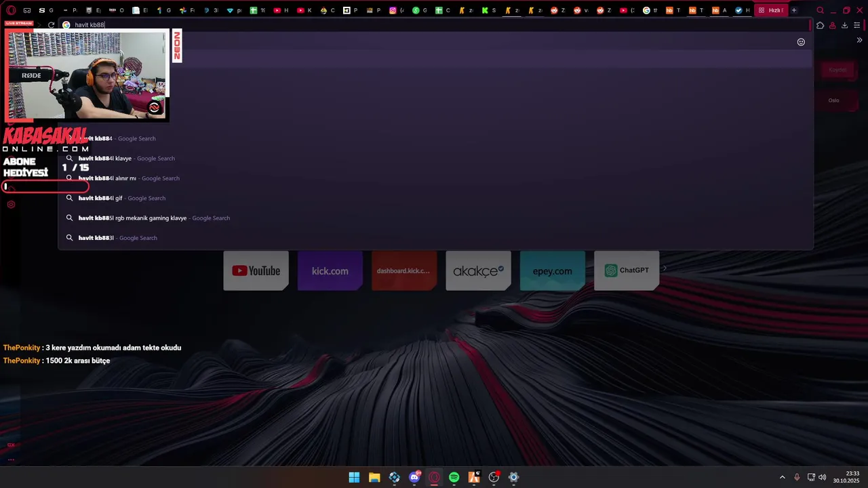Open File Explorer from taskbar
868x488 pixels.
point(374,477)
